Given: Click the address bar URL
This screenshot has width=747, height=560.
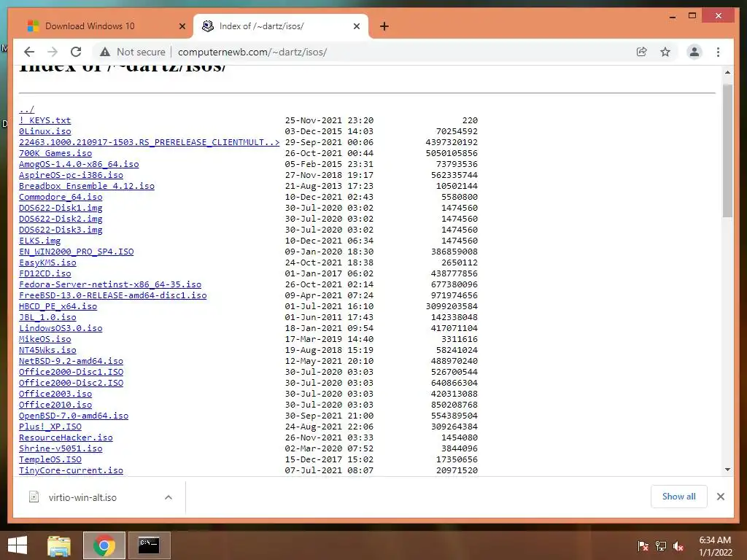Looking at the screenshot, I should pyautogui.click(x=252, y=52).
